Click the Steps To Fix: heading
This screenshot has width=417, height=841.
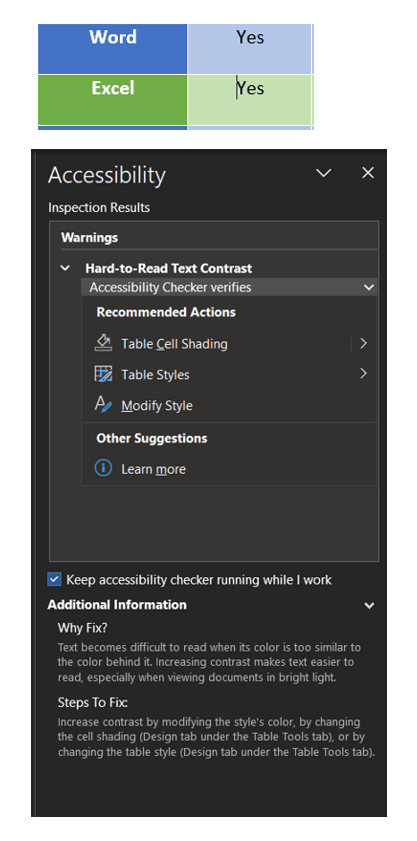point(93,703)
